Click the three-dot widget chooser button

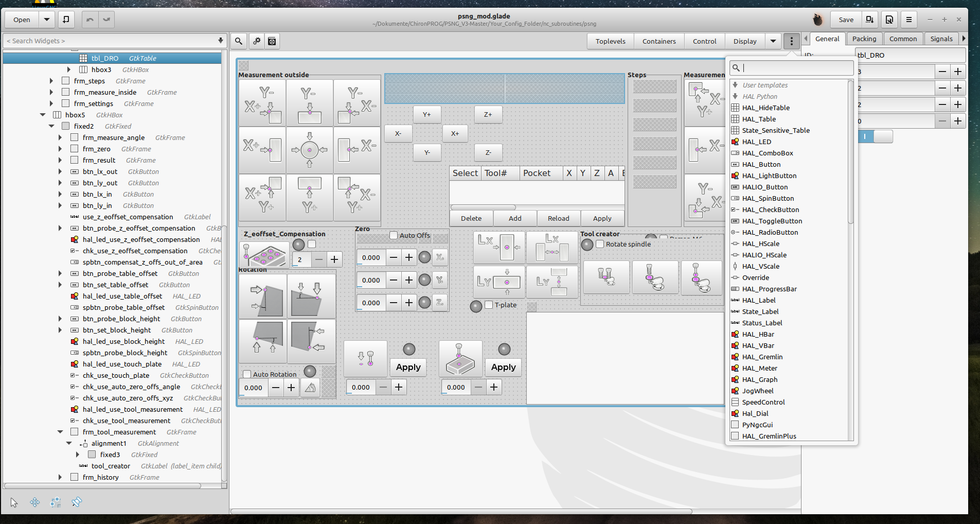pos(792,41)
